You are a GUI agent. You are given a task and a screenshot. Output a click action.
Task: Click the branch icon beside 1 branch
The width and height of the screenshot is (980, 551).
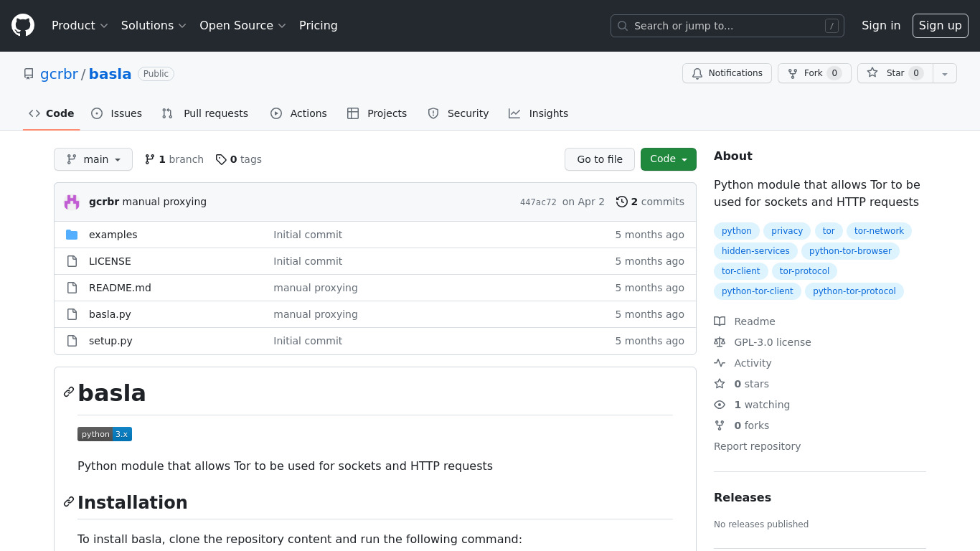[x=150, y=159]
